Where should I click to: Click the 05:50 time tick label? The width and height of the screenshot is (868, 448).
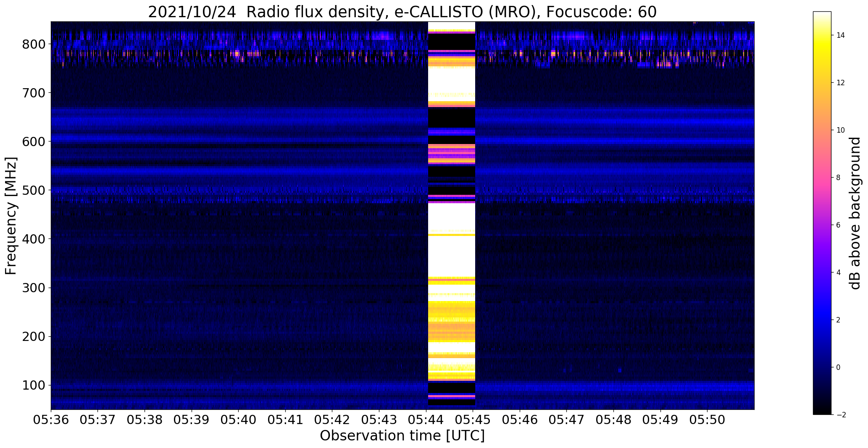click(x=708, y=420)
